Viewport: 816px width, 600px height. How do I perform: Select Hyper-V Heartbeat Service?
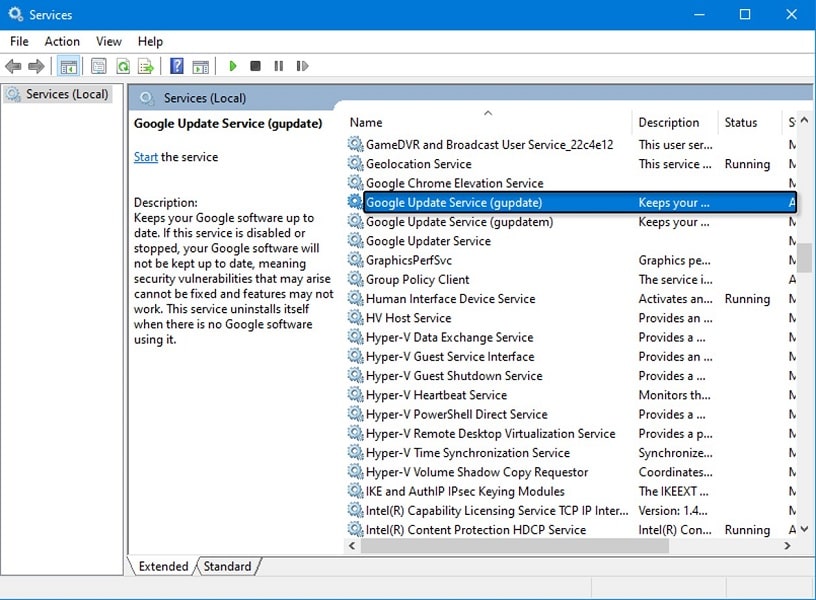coord(571,394)
